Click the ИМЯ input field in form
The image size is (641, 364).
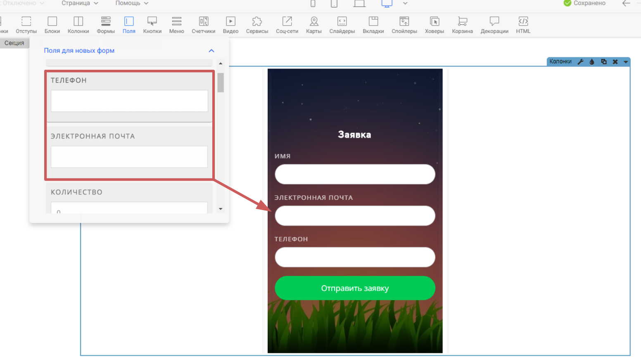[x=355, y=174]
